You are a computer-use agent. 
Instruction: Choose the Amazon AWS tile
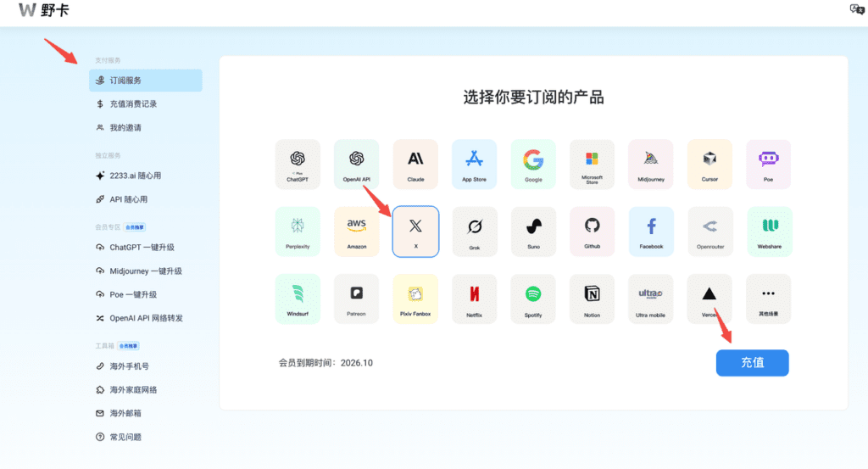coord(357,232)
